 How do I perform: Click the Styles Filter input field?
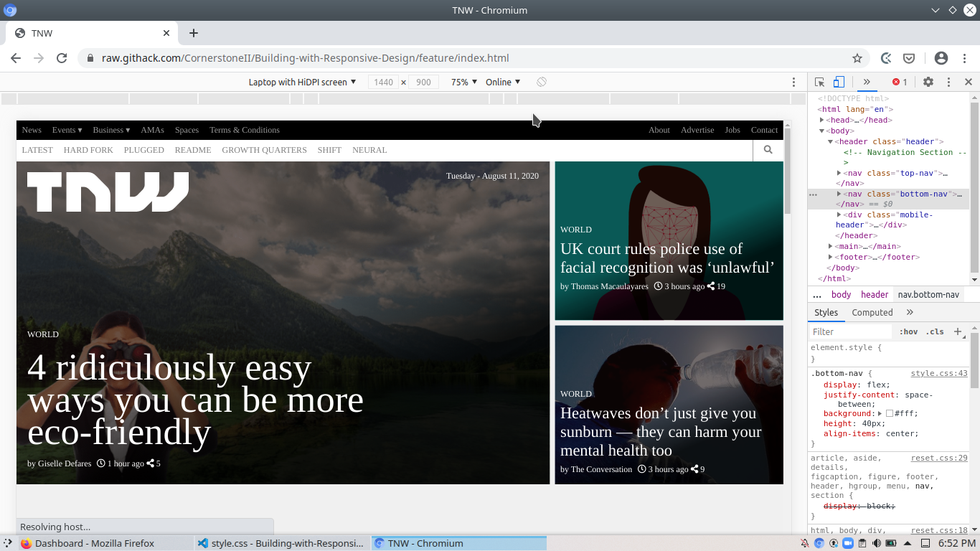pyautogui.click(x=851, y=332)
